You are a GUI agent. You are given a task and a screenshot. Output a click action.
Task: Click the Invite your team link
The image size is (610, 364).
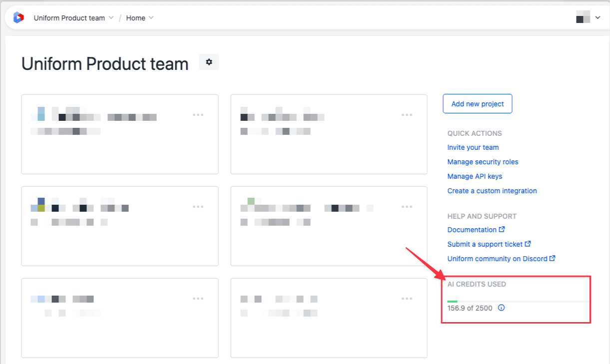473,147
